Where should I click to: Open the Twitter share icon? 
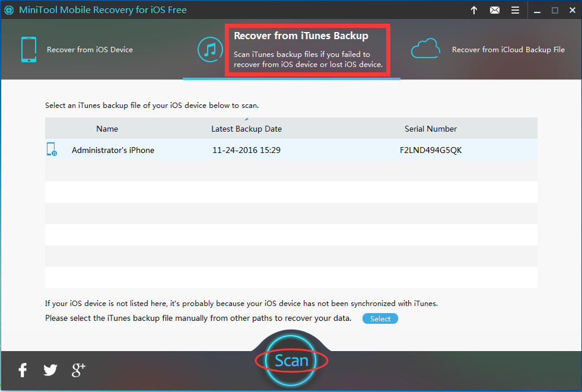[x=50, y=369]
